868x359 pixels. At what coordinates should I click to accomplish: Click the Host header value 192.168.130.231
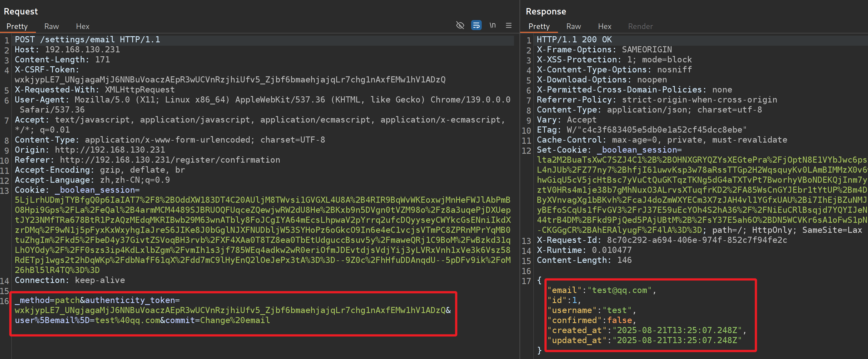tap(83, 50)
